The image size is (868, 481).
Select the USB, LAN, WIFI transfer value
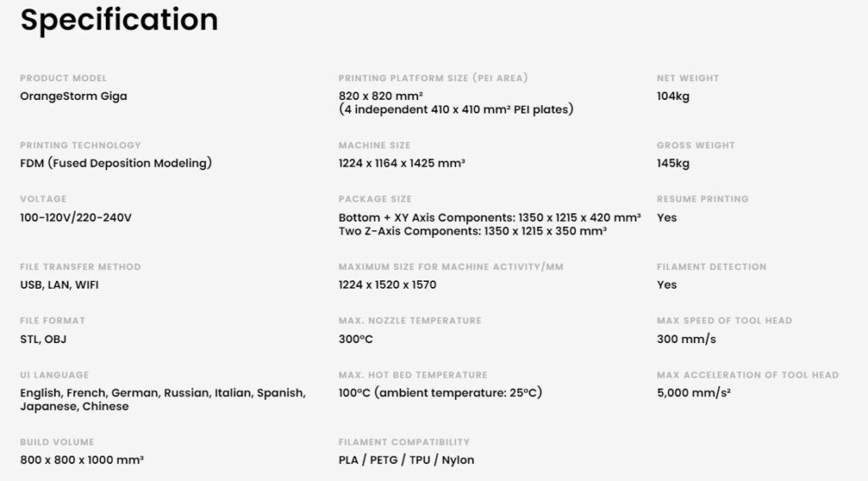click(59, 285)
